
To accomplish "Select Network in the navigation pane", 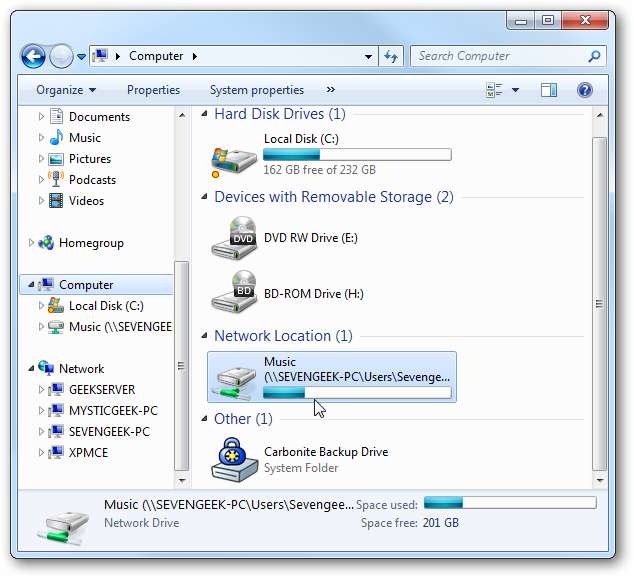I will pos(81,369).
